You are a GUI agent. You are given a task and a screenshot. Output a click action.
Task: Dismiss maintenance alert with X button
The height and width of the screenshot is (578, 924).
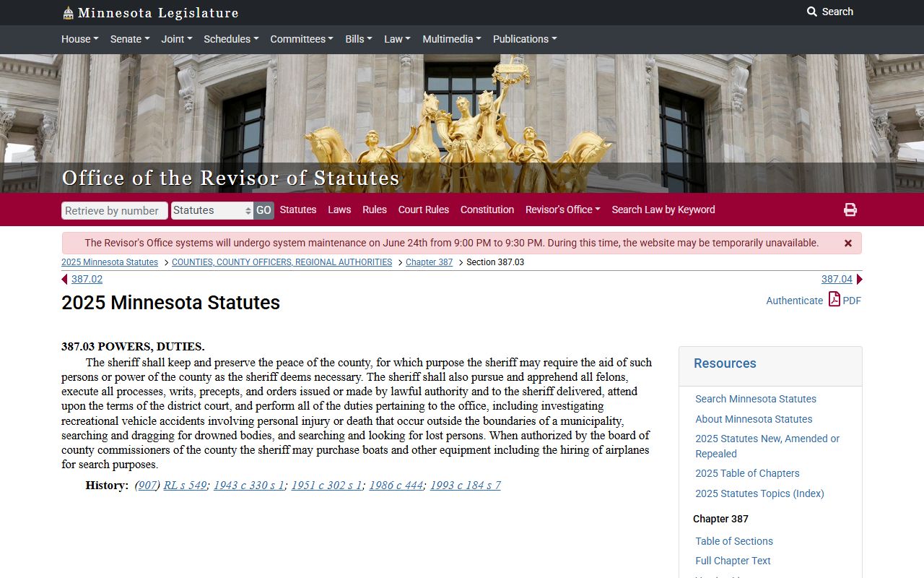(848, 243)
